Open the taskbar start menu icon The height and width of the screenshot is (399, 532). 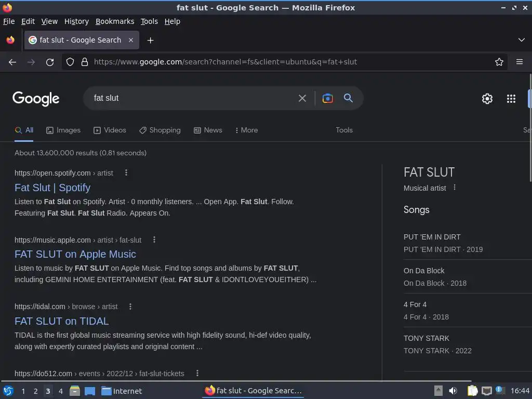coord(8,391)
